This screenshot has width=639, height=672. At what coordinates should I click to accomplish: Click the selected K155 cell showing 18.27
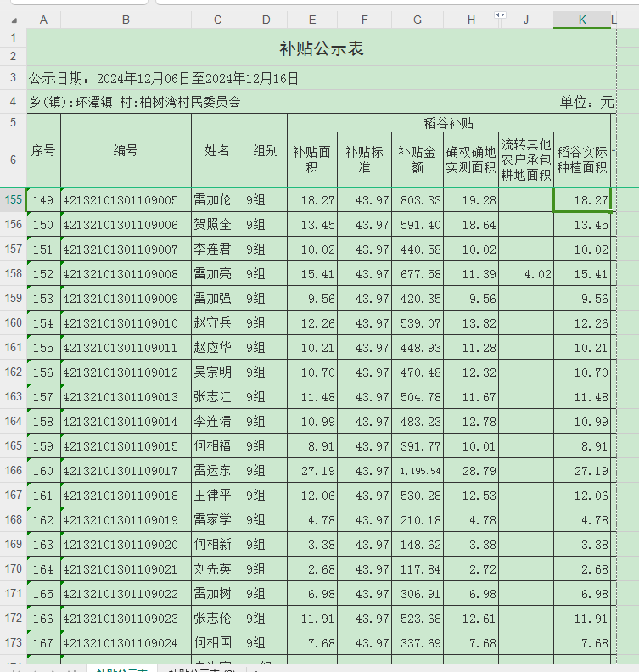582,200
